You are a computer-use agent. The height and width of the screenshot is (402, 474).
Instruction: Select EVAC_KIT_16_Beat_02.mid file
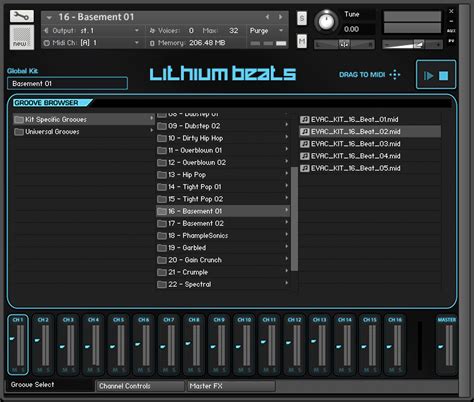coord(370,132)
